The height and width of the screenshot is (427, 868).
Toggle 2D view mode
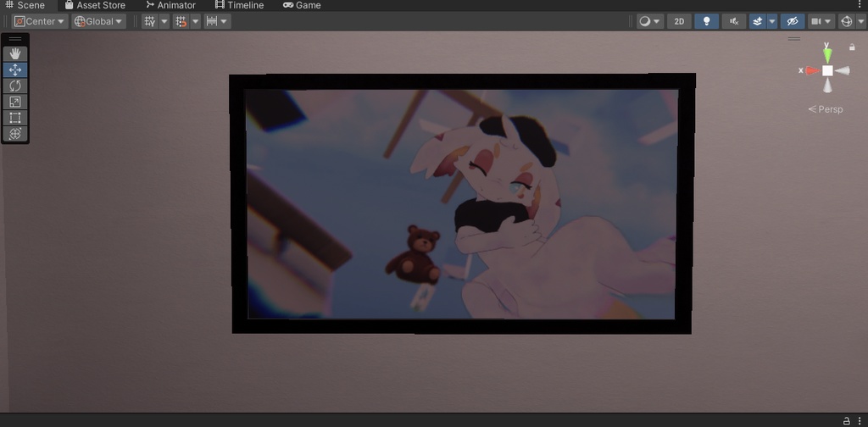coord(679,21)
